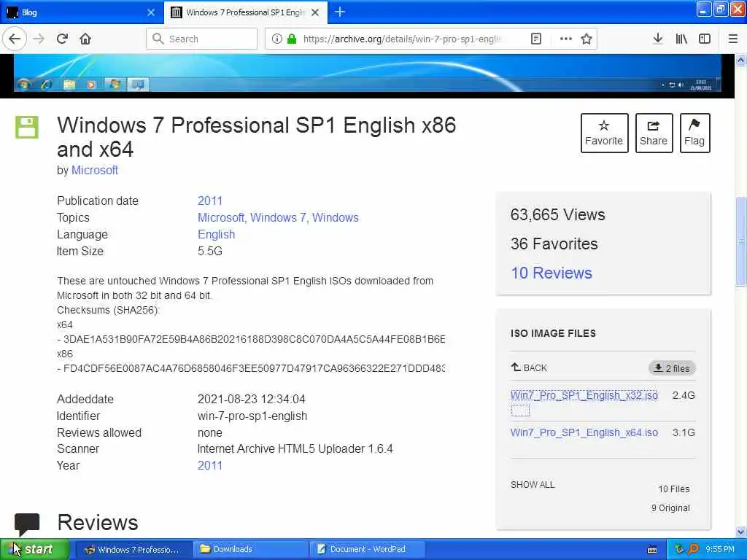Close the Blog tab
This screenshot has height=560, width=747.
151,12
